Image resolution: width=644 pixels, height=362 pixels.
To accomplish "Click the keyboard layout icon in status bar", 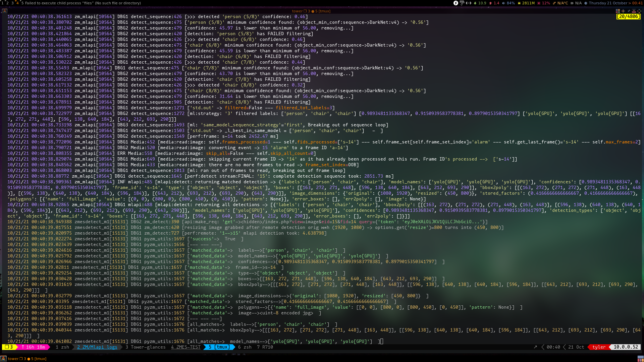I will pyautogui.click(x=462, y=3).
